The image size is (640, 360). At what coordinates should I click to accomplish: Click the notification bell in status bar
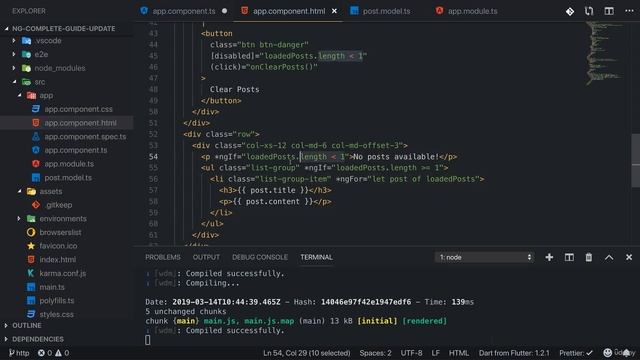pos(626,353)
